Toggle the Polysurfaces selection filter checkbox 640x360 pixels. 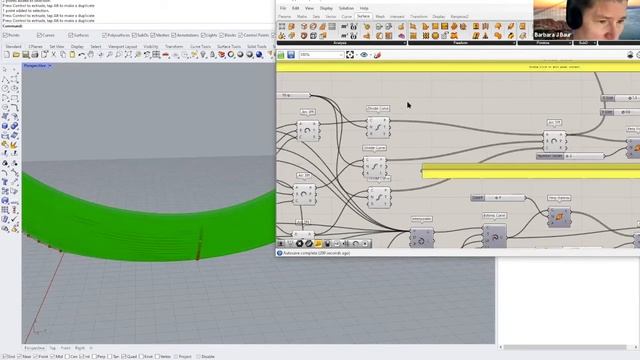(104, 36)
